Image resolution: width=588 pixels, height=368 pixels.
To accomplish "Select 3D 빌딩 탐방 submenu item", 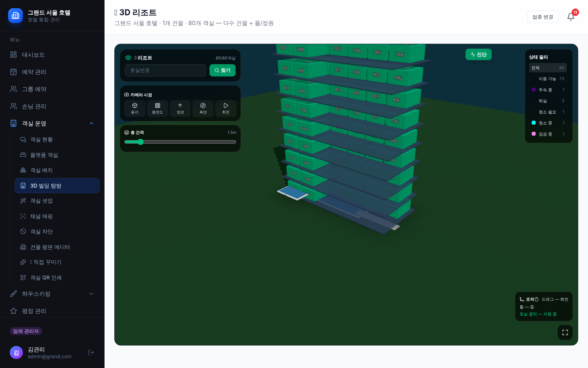I will pyautogui.click(x=57, y=186).
